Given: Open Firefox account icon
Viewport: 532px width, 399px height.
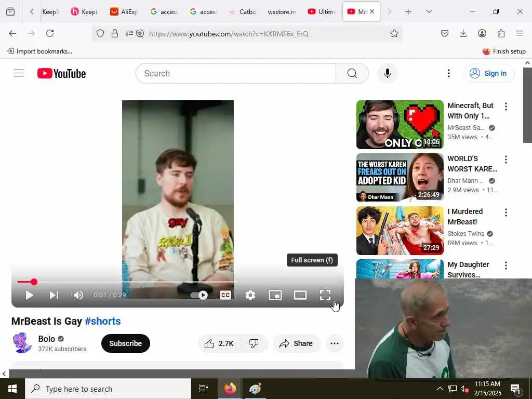Looking at the screenshot, I should [x=482, y=33].
